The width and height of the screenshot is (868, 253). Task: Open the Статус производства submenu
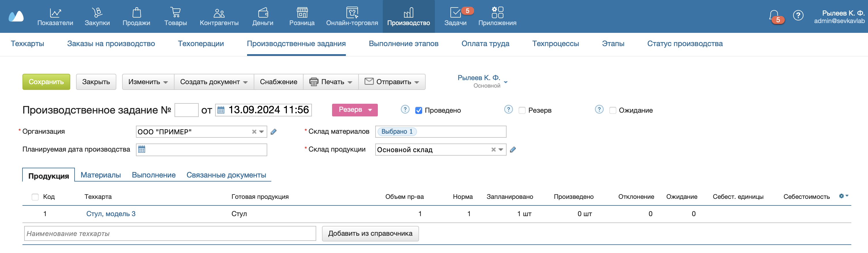[685, 44]
